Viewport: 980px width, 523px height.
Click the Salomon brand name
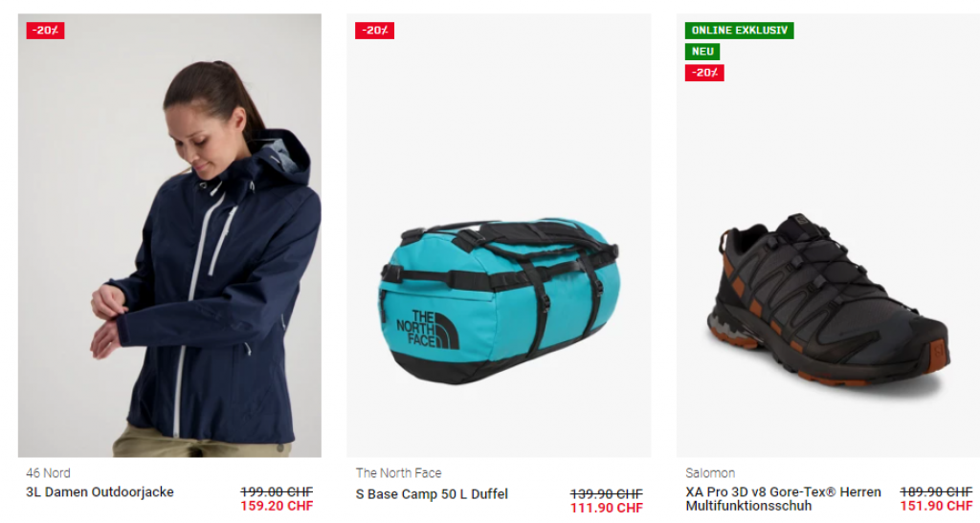point(710,473)
